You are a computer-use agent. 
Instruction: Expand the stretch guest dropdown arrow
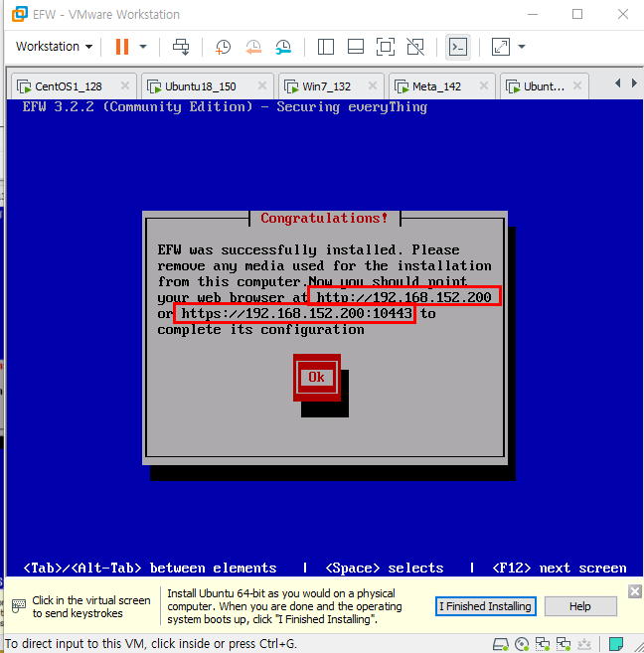(x=522, y=47)
